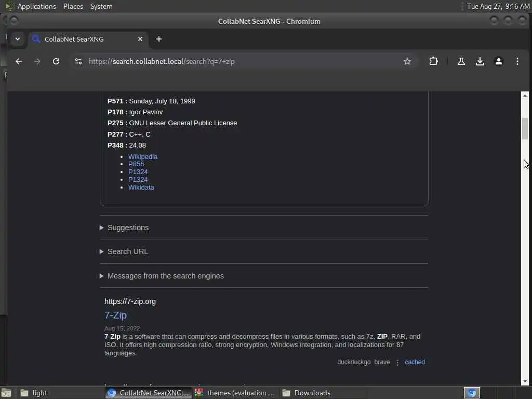Click the Igor Pavlov value

tap(146, 112)
